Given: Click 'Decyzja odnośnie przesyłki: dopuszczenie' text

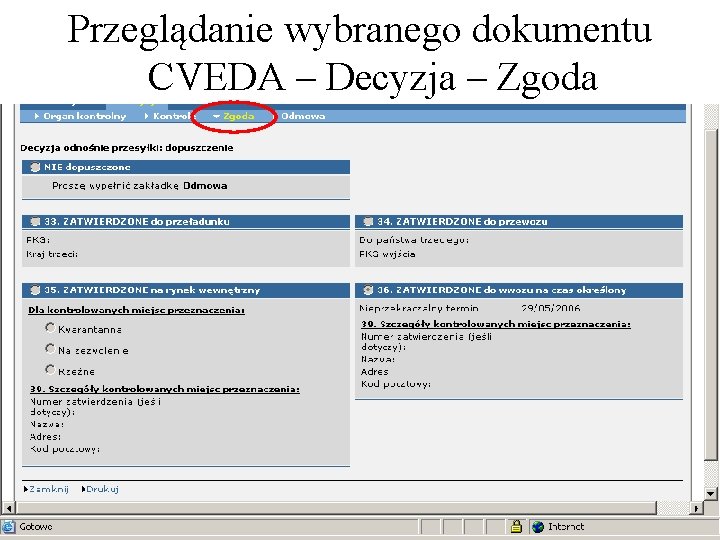Looking at the screenshot, I should (127, 148).
